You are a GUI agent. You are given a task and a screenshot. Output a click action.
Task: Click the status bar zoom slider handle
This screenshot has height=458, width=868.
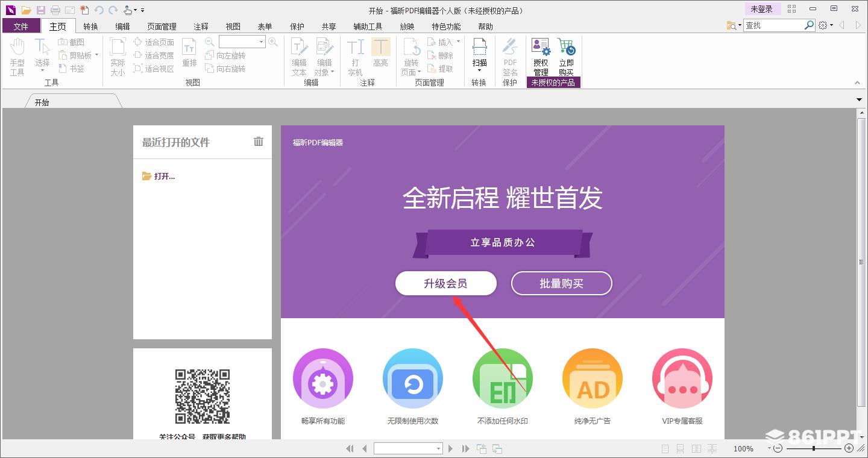pos(814,448)
